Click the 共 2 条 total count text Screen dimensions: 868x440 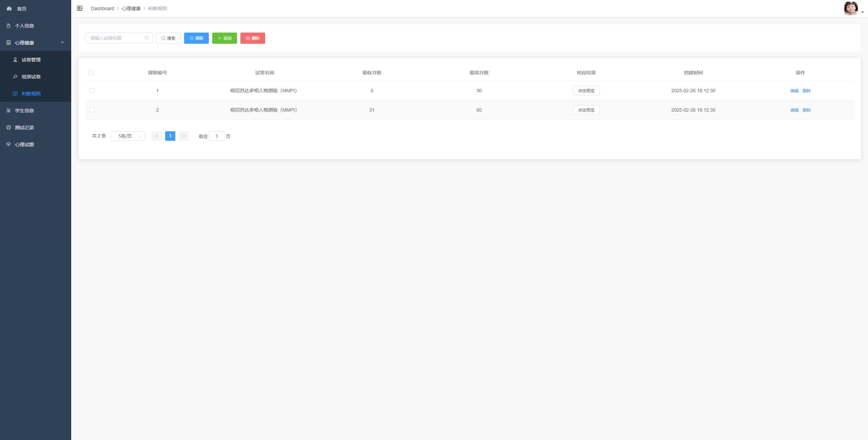click(99, 136)
